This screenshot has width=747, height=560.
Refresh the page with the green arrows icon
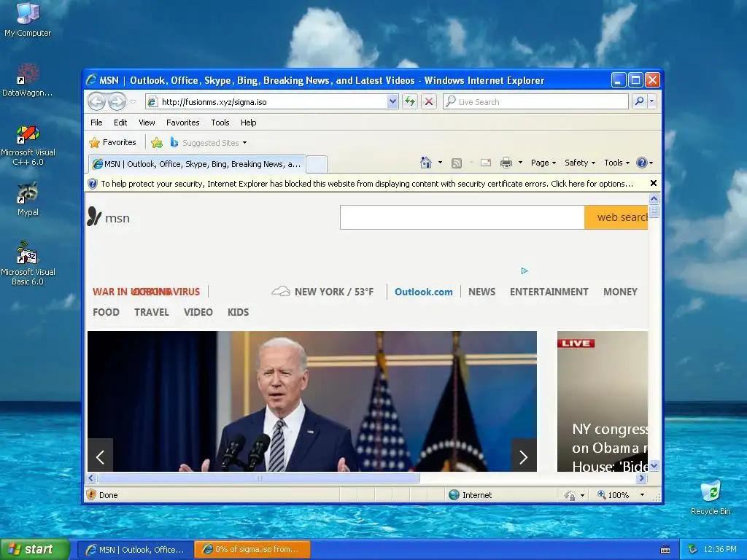[x=410, y=101]
